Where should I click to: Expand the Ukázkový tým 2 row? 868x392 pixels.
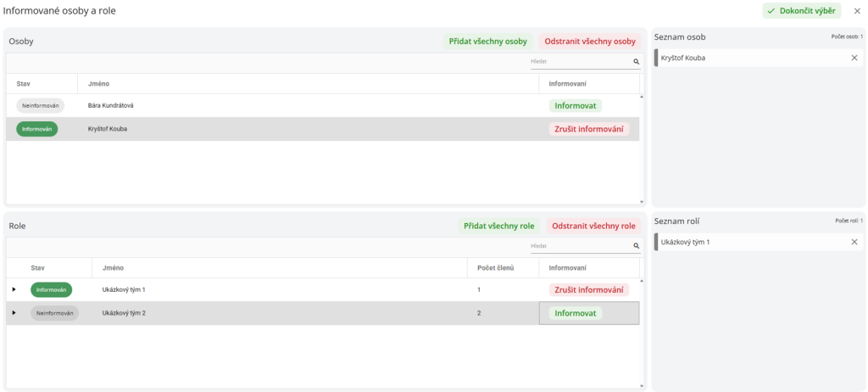tap(14, 312)
